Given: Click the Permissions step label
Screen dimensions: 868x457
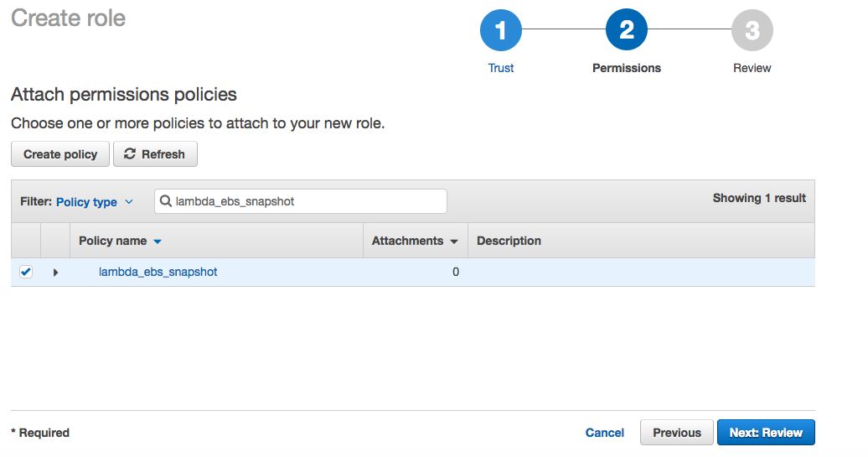Looking at the screenshot, I should coord(627,68).
